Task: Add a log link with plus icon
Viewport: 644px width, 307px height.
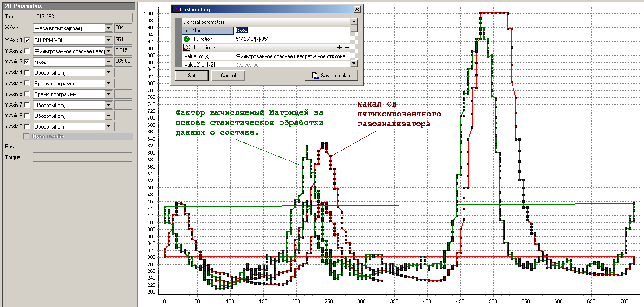Action: [339, 48]
